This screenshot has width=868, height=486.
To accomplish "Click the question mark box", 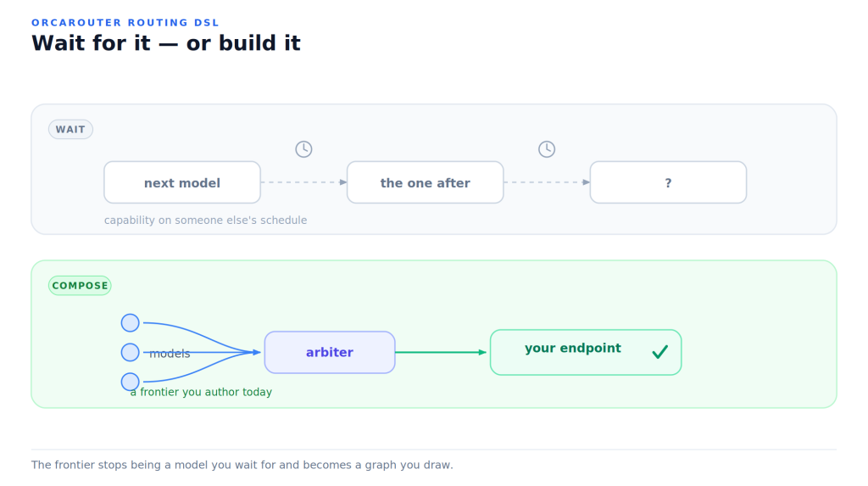I will tap(668, 182).
